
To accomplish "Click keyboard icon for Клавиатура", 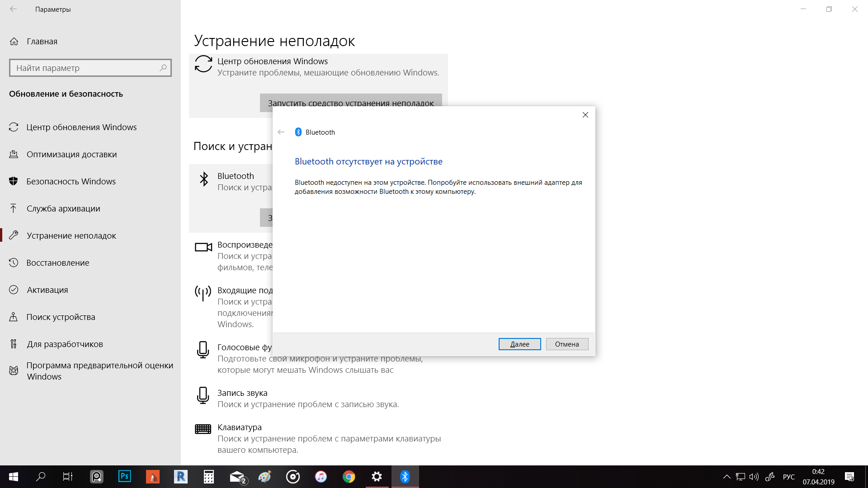I will (x=203, y=429).
